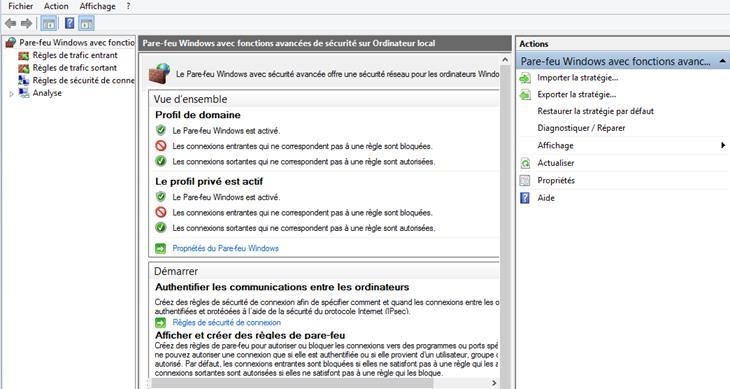Open the Action menu
The image size is (730, 389).
coord(56,6)
